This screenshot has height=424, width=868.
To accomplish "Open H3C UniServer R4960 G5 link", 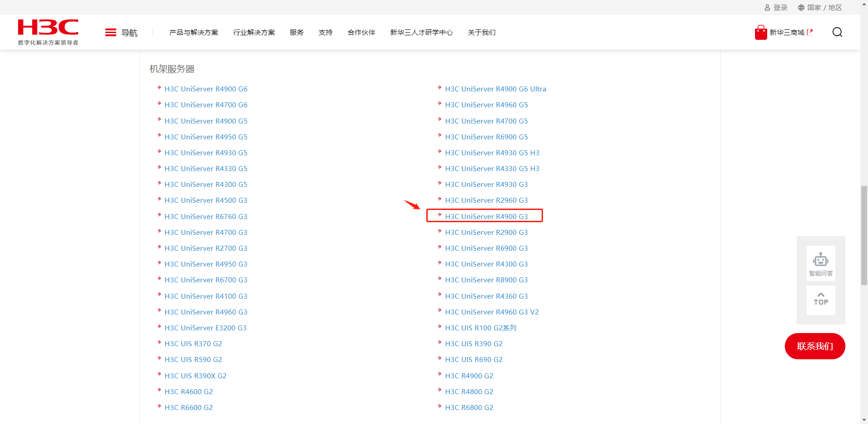I will click(486, 105).
